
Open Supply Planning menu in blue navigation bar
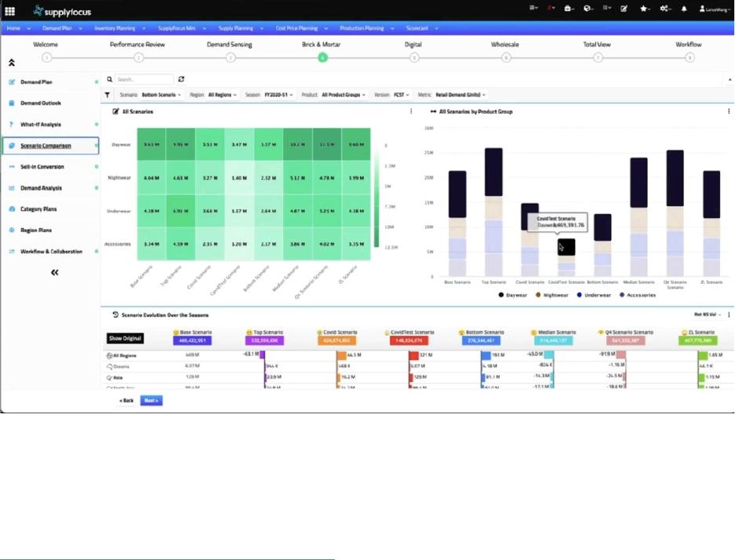click(241, 28)
